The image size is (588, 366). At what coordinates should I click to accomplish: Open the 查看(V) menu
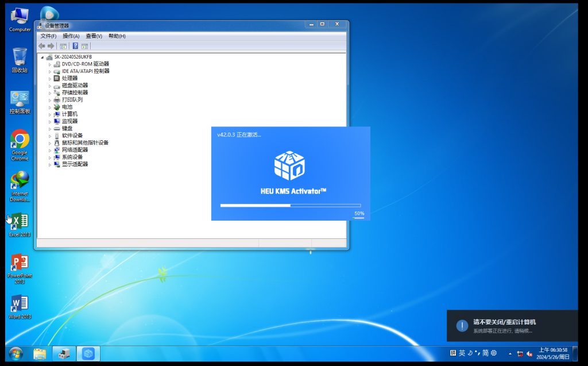(x=94, y=36)
